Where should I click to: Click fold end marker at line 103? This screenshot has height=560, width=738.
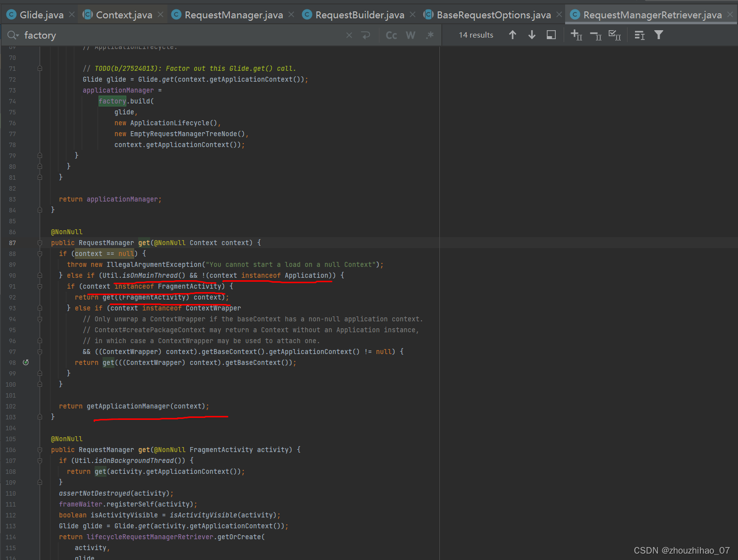[x=40, y=417]
